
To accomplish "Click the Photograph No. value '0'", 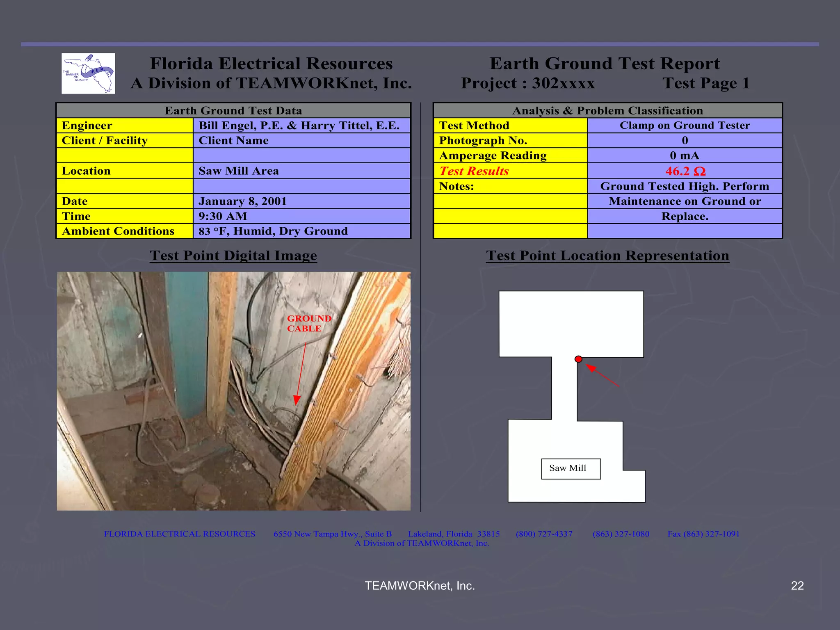I will coord(685,140).
